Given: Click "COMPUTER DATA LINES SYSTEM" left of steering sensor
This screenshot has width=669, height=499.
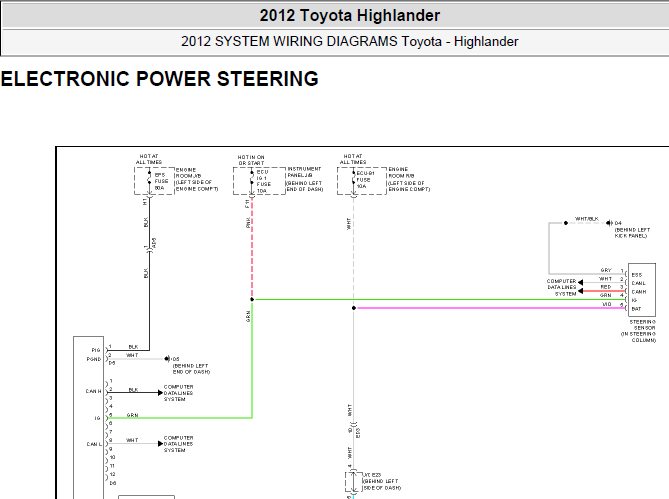Looking at the screenshot, I should [x=561, y=287].
